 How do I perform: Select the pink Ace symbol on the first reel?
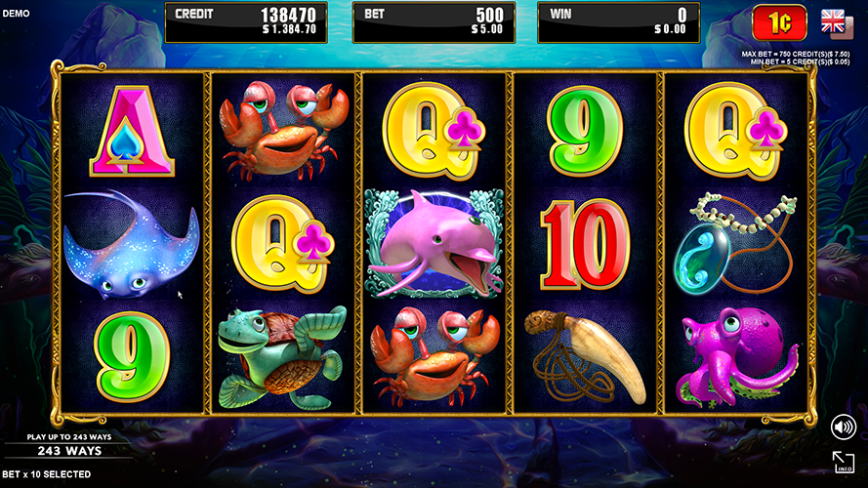pyautogui.click(x=132, y=131)
